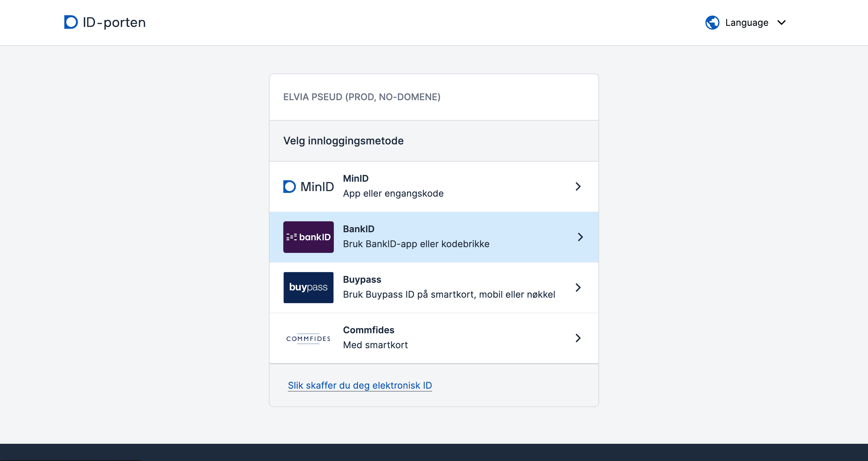This screenshot has height=461, width=868.
Task: Choose BankID login method
Action: tap(359, 229)
